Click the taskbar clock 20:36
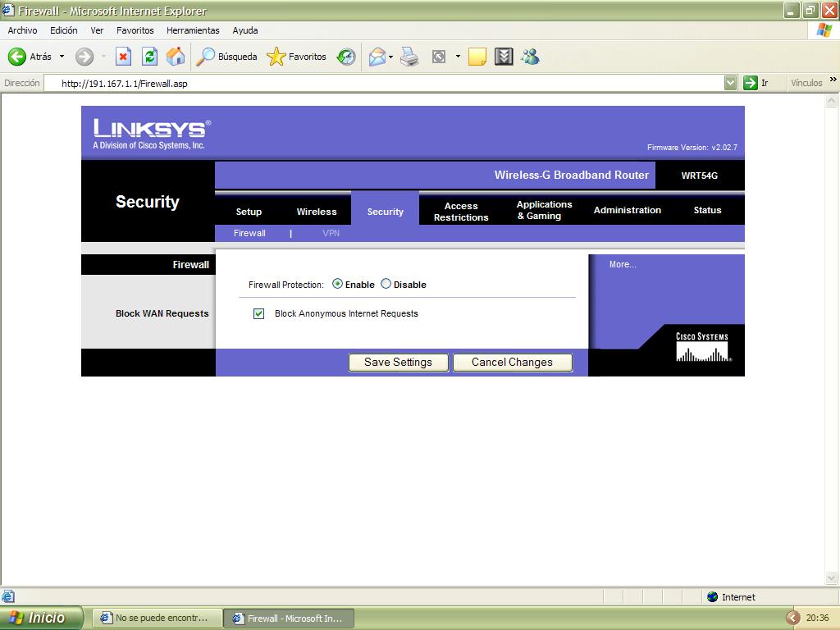This screenshot has width=840, height=630. pyautogui.click(x=818, y=618)
